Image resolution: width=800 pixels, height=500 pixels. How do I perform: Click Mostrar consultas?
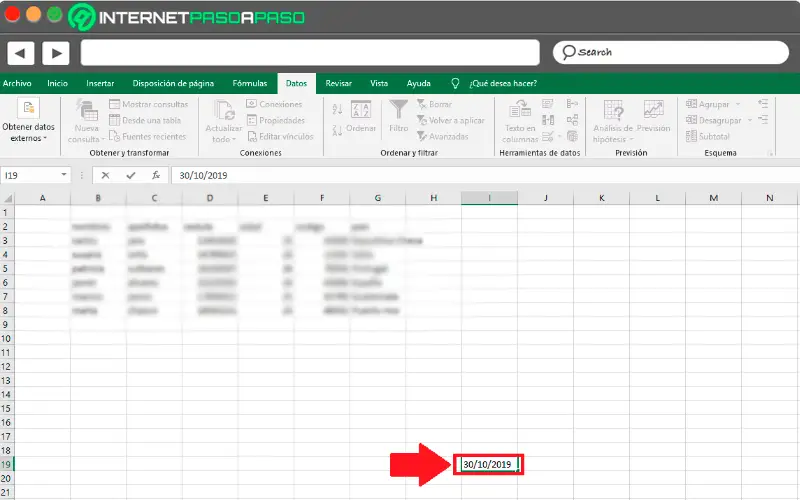click(149, 104)
